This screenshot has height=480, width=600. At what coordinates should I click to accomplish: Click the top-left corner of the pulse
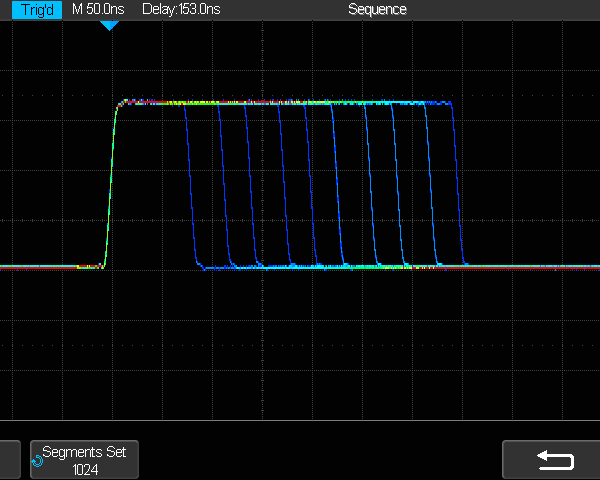tap(120, 103)
